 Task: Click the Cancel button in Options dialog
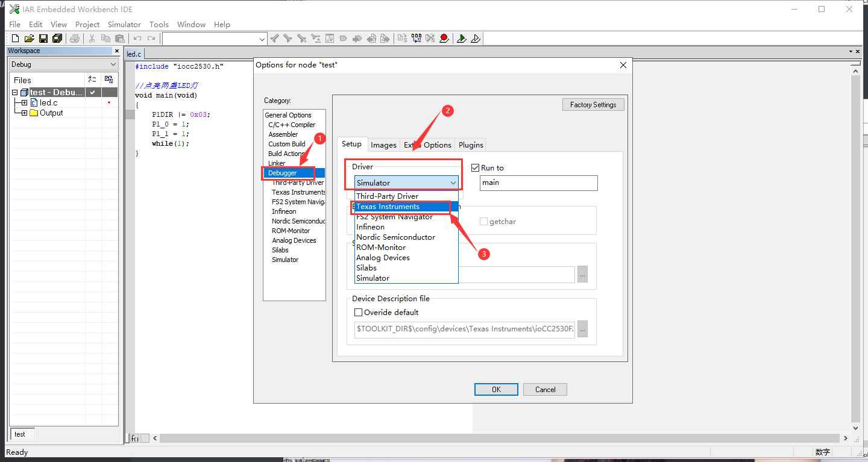(x=545, y=390)
